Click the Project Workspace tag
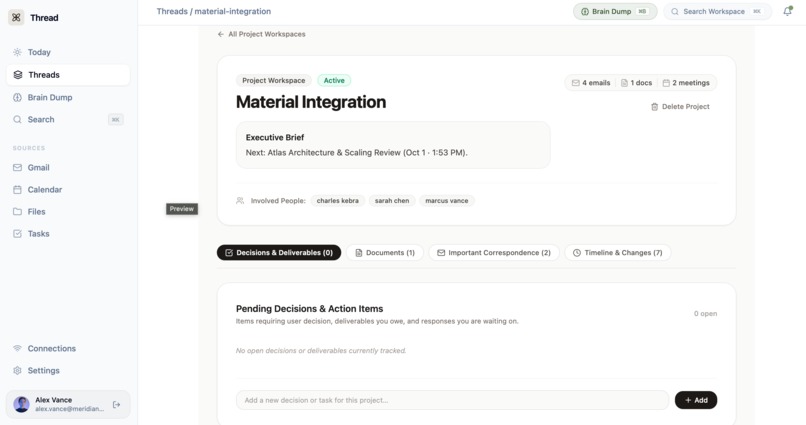The width and height of the screenshot is (806, 425). (x=273, y=80)
